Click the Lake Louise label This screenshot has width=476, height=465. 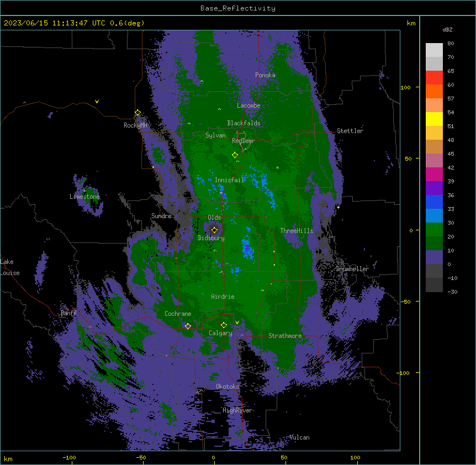click(x=10, y=267)
